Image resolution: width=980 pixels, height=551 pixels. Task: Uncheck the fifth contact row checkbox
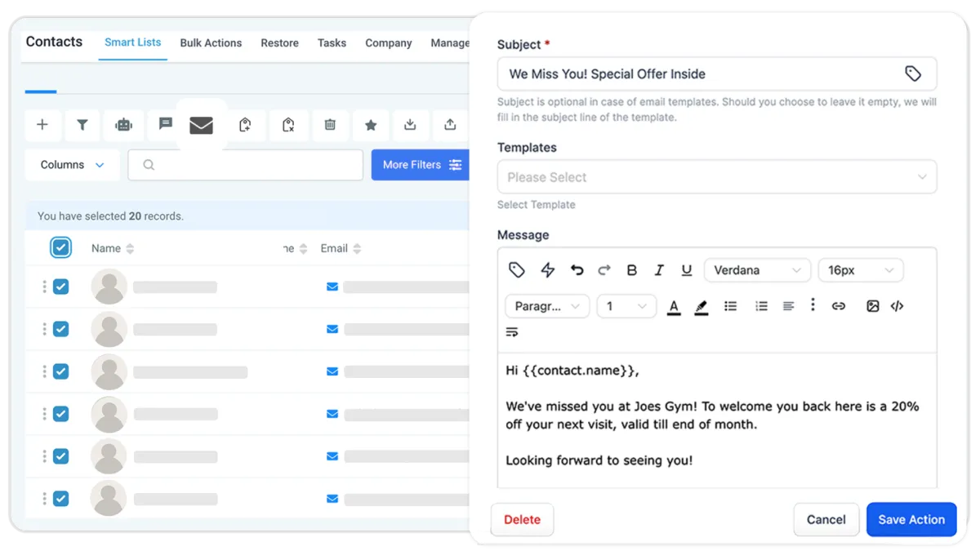point(60,456)
